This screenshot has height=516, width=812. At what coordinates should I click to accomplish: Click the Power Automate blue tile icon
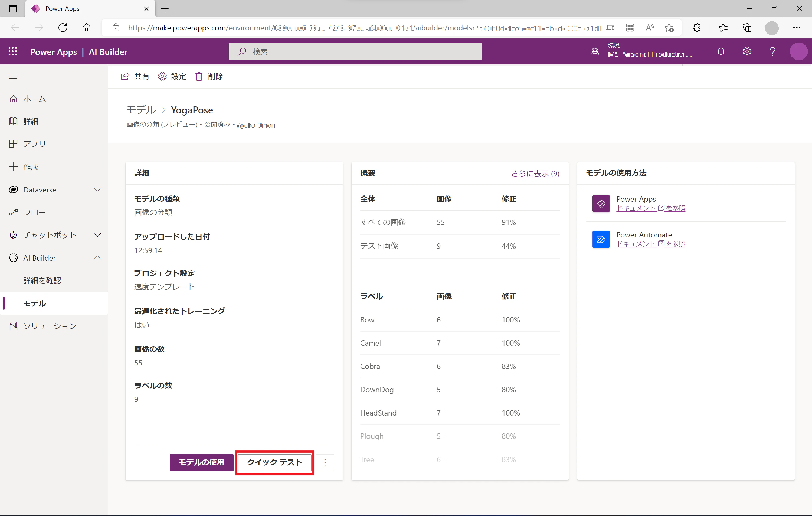tap(601, 239)
